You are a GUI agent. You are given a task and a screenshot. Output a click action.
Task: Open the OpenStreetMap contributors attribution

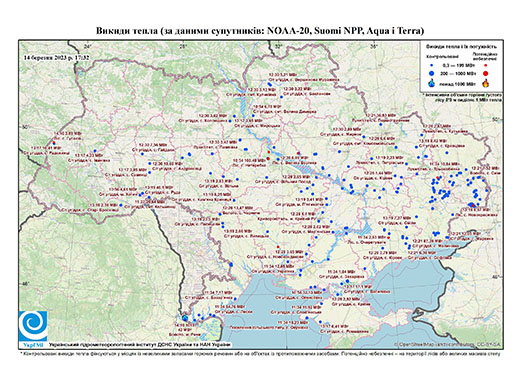tap(448, 344)
